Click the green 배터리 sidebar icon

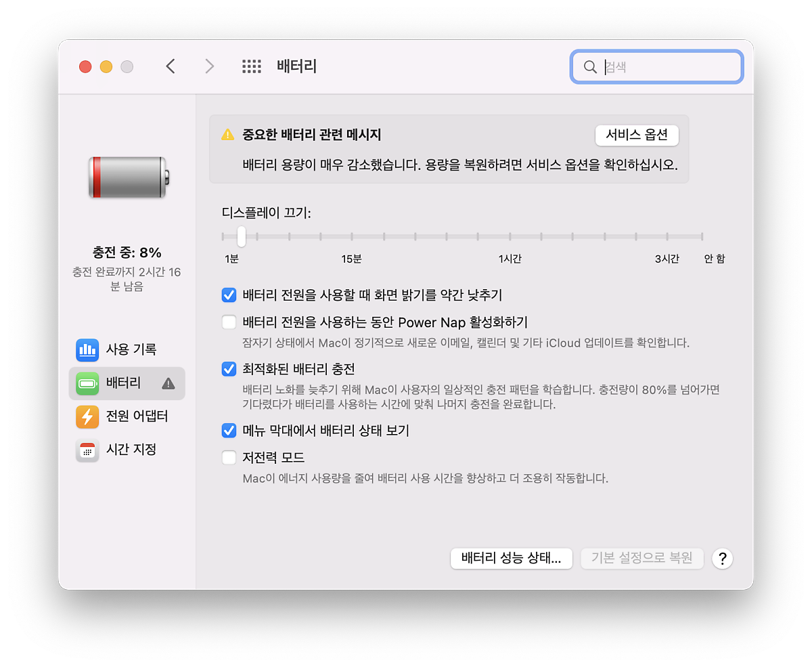pos(87,383)
